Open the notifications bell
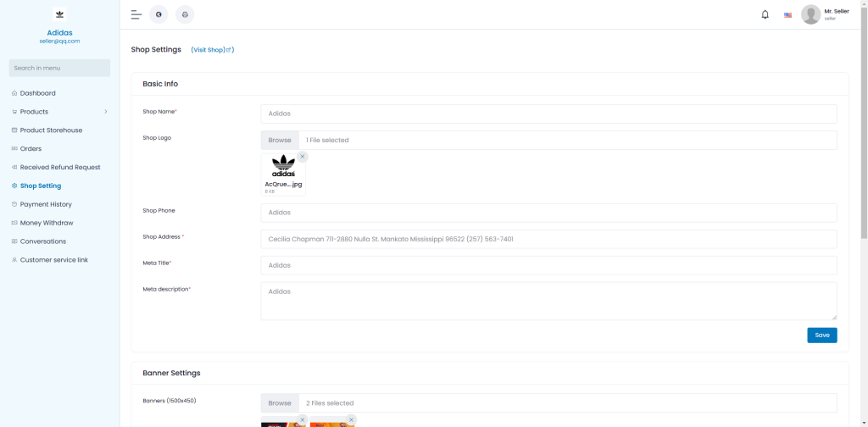The image size is (868, 427). [x=765, y=14]
